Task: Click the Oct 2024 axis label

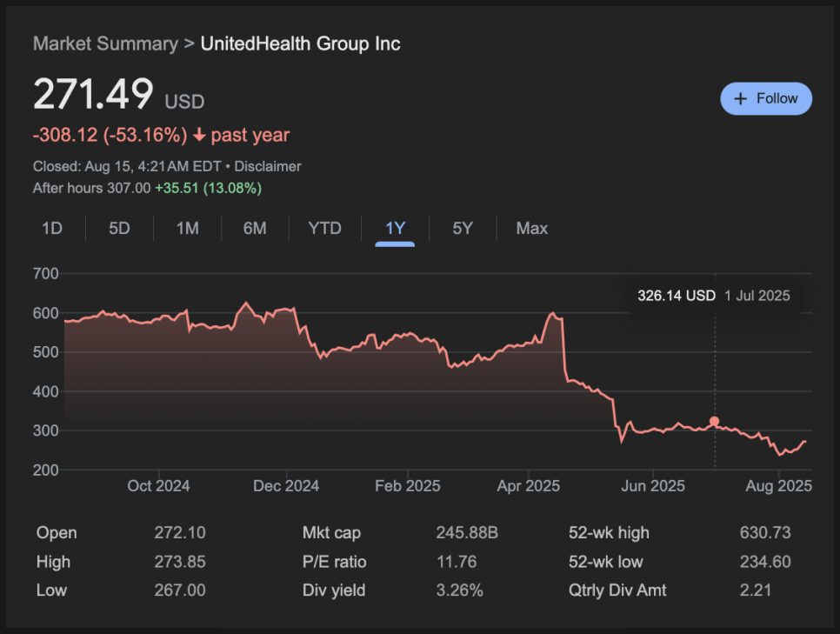Action: coord(158,486)
